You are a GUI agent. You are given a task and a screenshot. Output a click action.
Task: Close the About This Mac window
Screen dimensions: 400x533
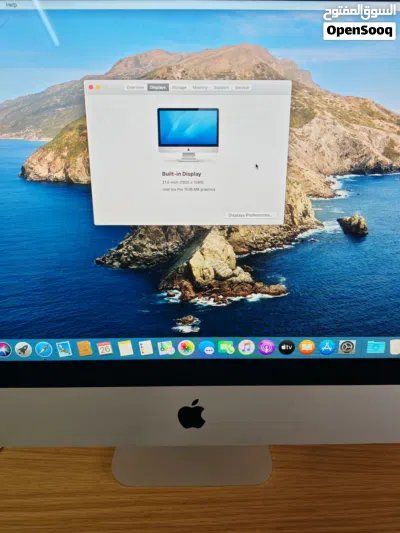coord(91,87)
